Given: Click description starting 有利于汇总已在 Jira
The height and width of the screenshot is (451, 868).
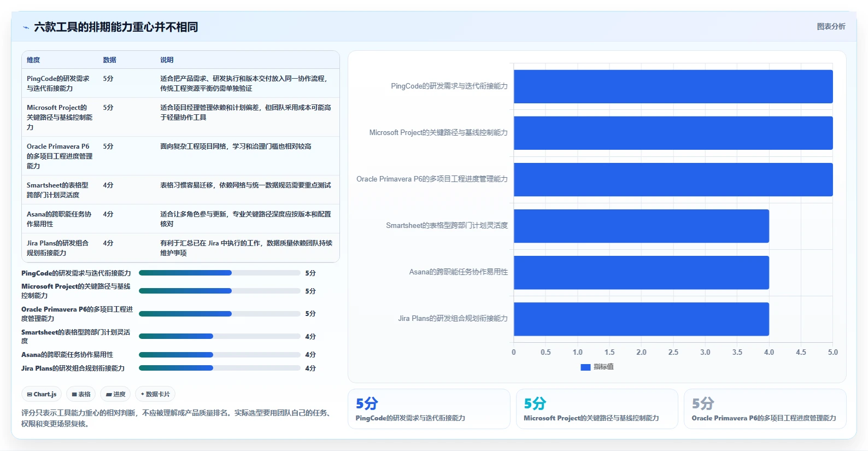Looking at the screenshot, I should pos(246,248).
